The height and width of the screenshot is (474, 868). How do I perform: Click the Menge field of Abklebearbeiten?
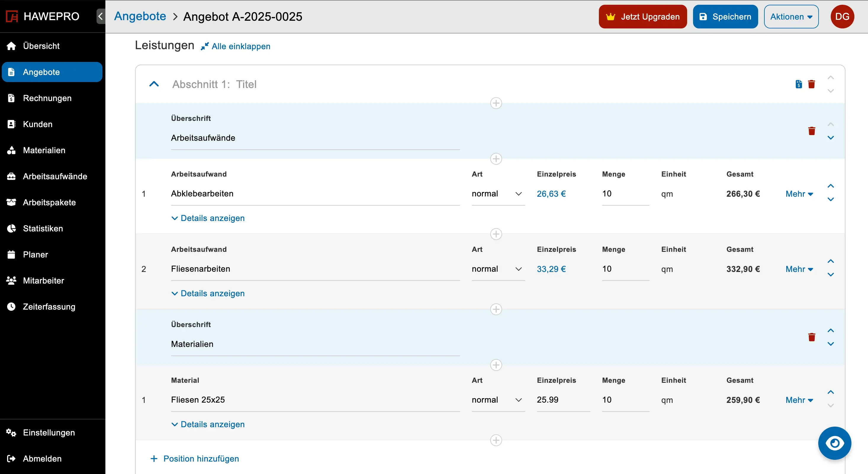tap(625, 194)
